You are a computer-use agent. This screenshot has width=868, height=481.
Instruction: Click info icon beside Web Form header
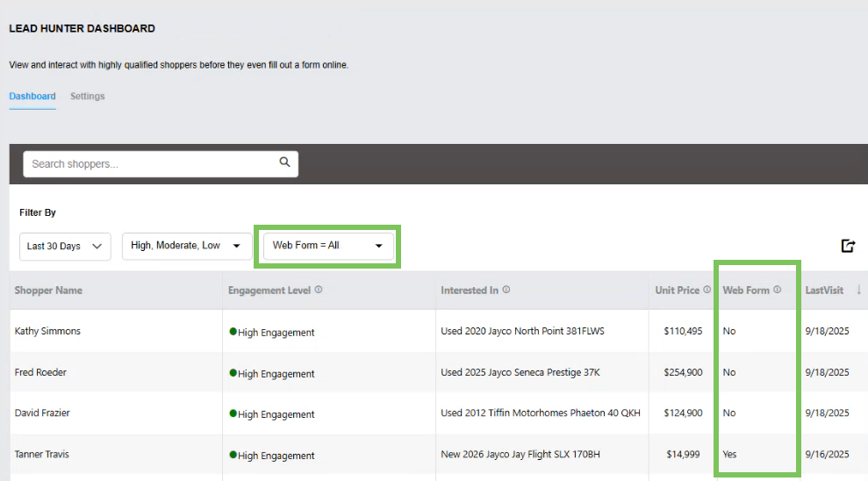(x=778, y=290)
